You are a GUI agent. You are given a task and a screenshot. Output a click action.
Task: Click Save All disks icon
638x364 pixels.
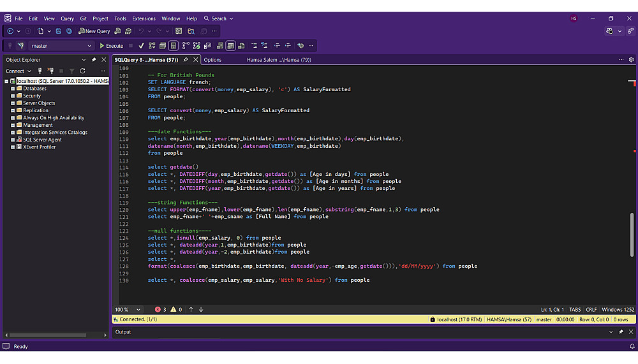tap(69, 31)
